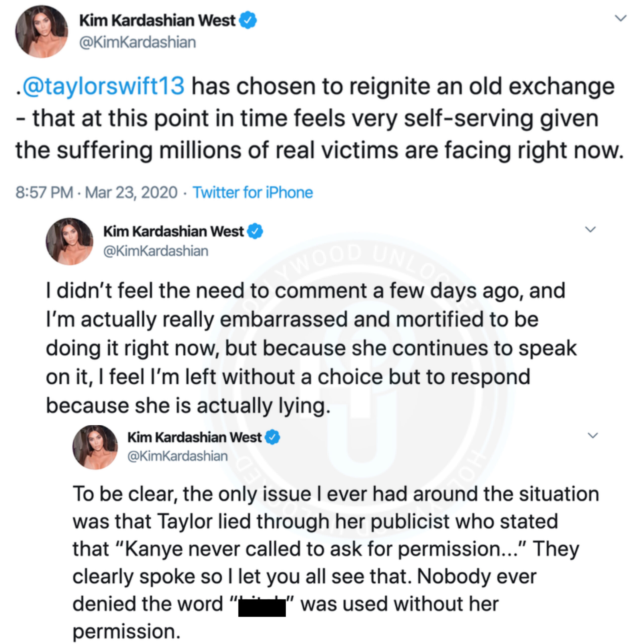Click the 'Twitter for iPhone' source link
This screenshot has height=644, width=644.
pyautogui.click(x=253, y=192)
